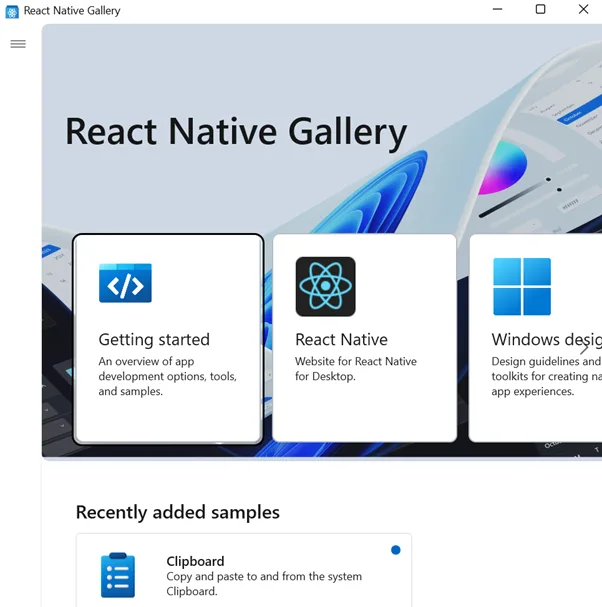Click the "Design guidelines and toolkits" description text
The width and height of the screenshot is (602, 607).
tap(546, 376)
